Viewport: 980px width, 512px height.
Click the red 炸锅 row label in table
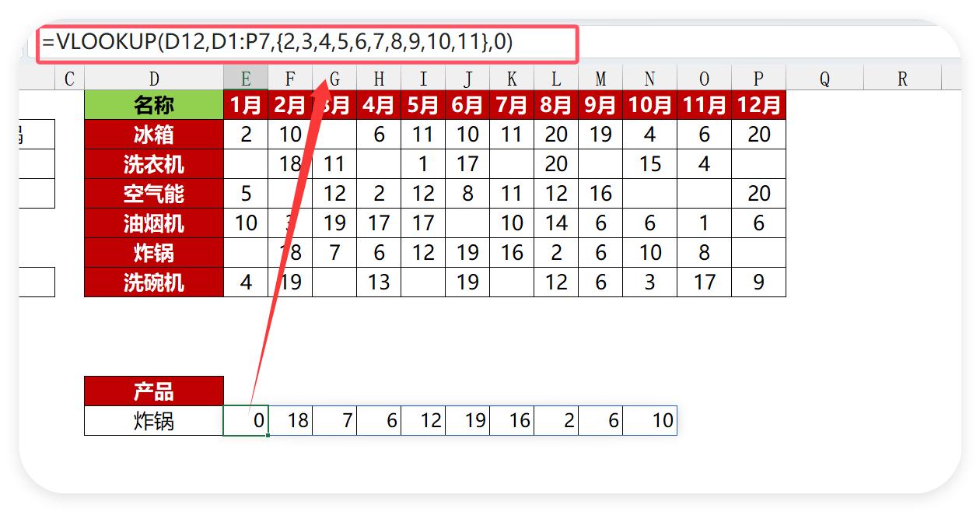[154, 253]
